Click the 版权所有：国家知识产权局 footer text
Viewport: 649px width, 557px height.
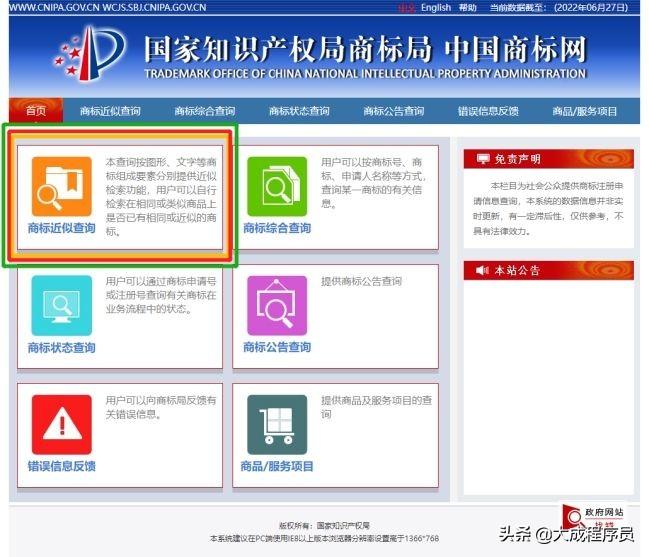[324, 526]
